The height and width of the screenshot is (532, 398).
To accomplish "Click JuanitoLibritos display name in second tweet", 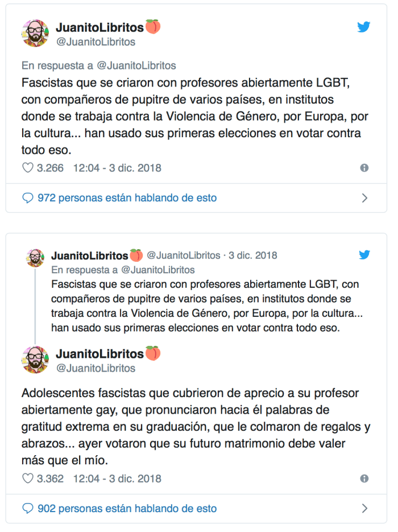I will tap(100, 354).
